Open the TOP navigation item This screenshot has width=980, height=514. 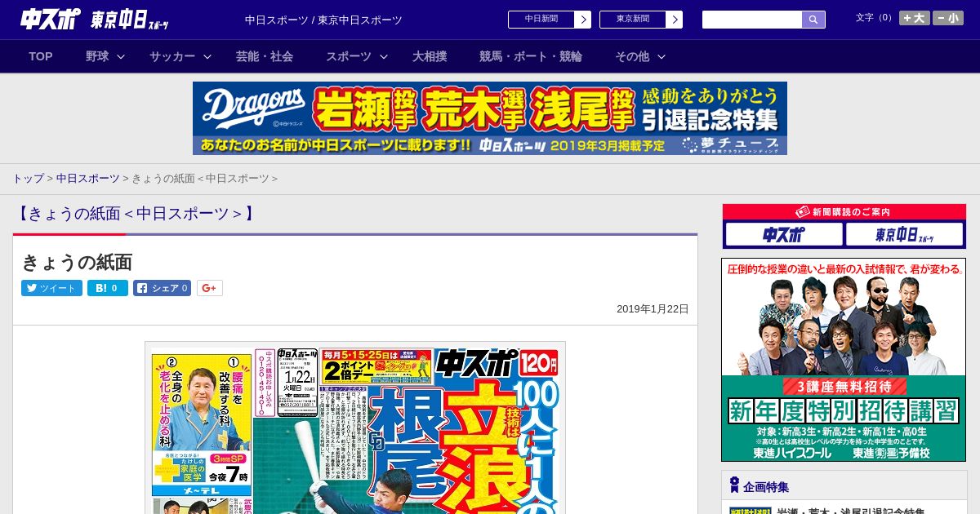coord(41,56)
